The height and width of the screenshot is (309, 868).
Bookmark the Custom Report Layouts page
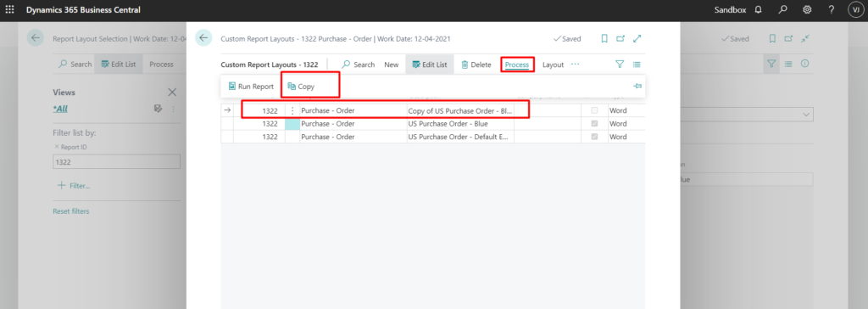coord(604,39)
